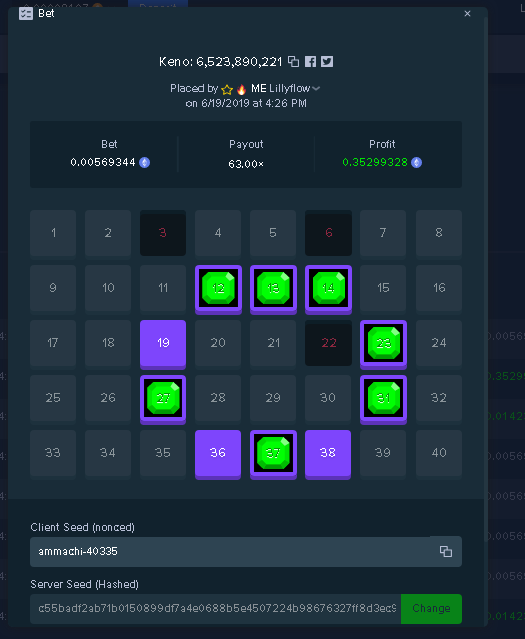
Task: Click gem tile number 23
Action: coord(383,344)
